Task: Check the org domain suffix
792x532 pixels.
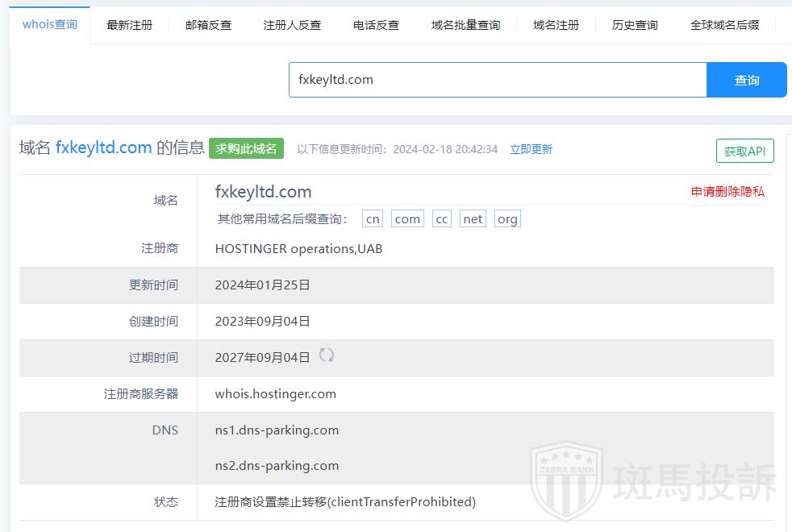Action: [x=507, y=219]
